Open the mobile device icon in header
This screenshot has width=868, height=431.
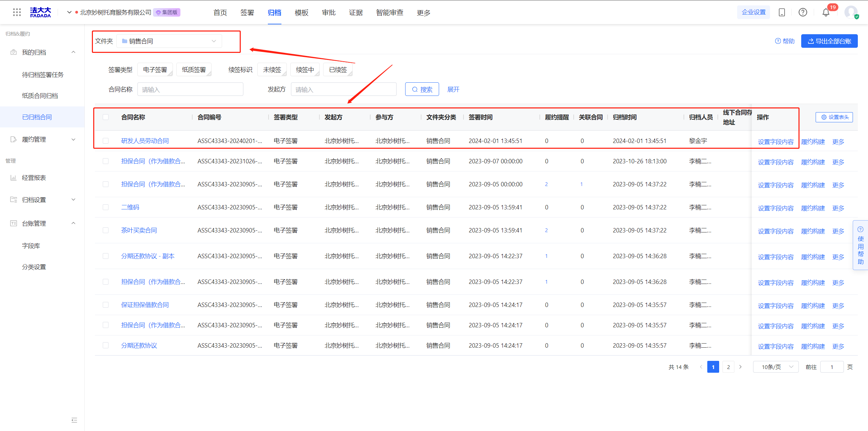(x=782, y=13)
